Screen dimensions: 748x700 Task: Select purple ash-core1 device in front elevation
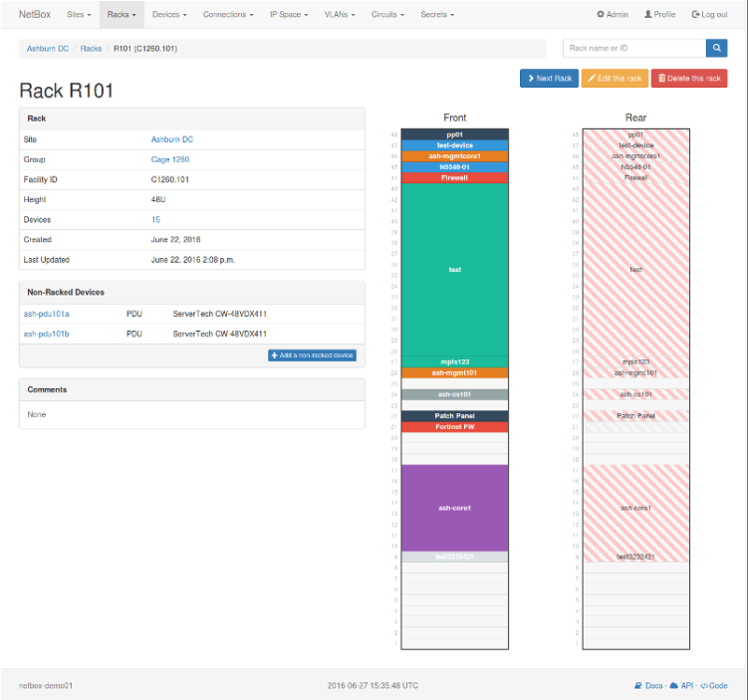(x=454, y=508)
